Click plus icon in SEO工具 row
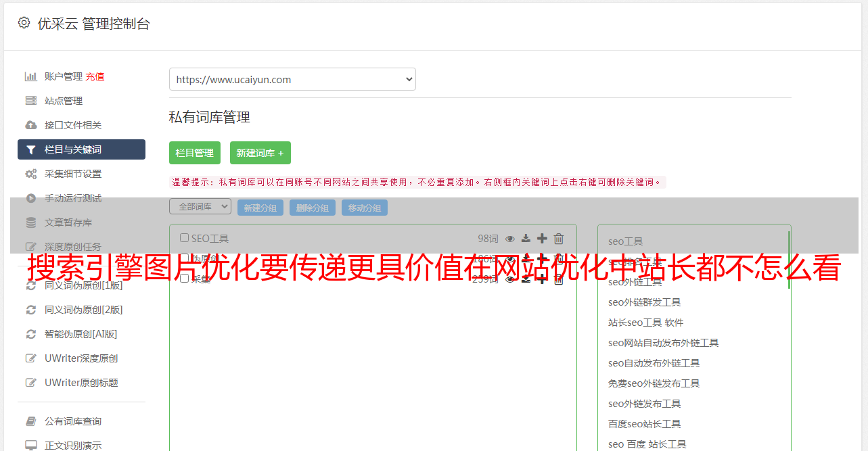This screenshot has height=451, width=868. (x=542, y=239)
